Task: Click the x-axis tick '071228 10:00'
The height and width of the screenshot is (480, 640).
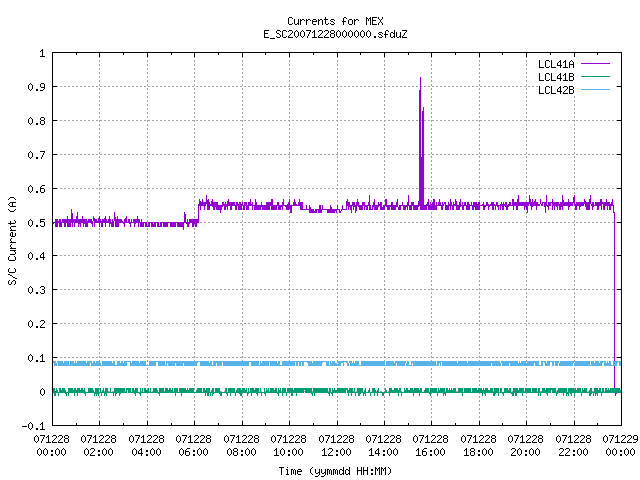Action: click(x=288, y=445)
